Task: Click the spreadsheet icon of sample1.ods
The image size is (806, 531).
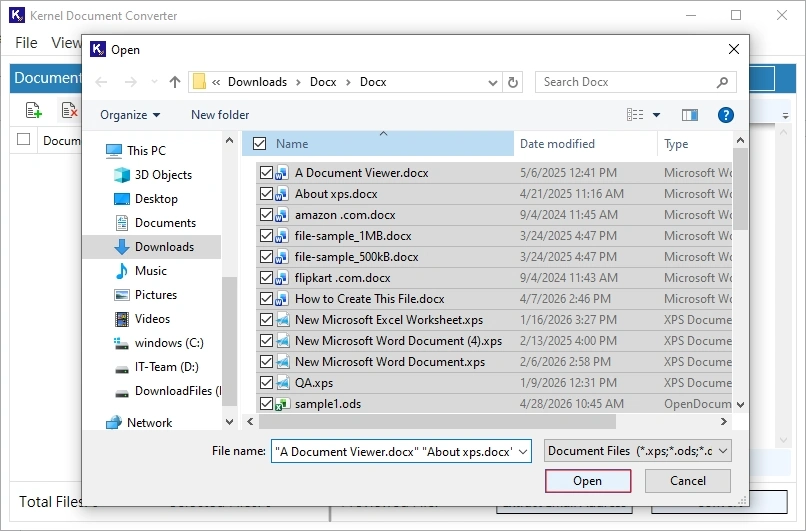Action: tap(281, 405)
